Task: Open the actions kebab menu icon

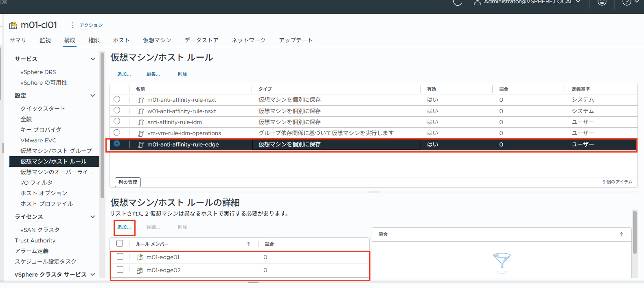Action: tap(72, 25)
